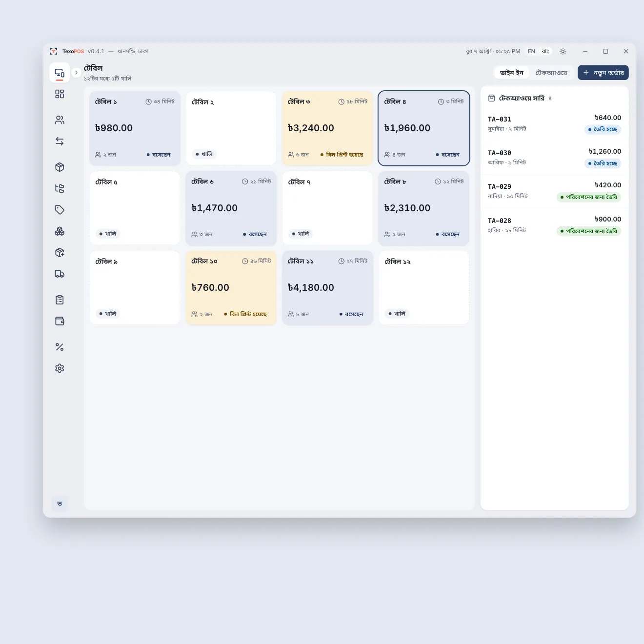Image resolution: width=644 pixels, height=644 pixels.
Task: Open the category folder-tree icon in sidebar
Action: 60,188
